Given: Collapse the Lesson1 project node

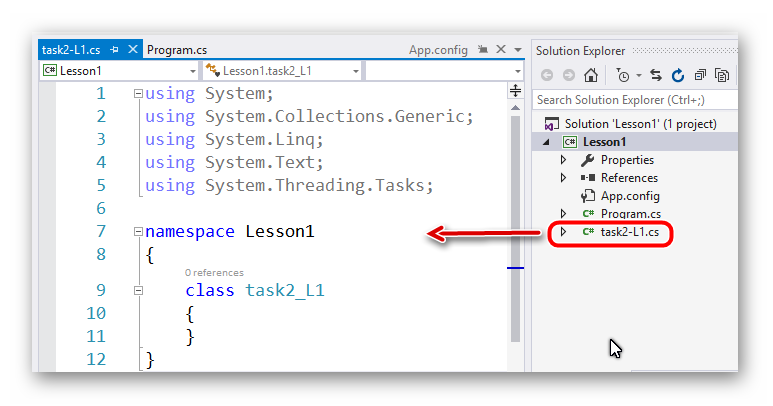Looking at the screenshot, I should 546,142.
